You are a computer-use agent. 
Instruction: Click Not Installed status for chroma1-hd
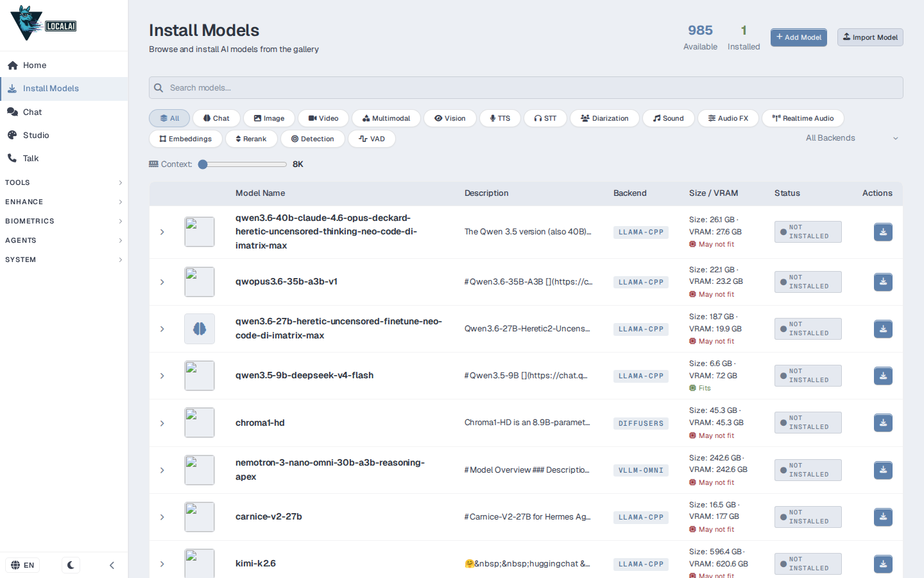pos(808,423)
